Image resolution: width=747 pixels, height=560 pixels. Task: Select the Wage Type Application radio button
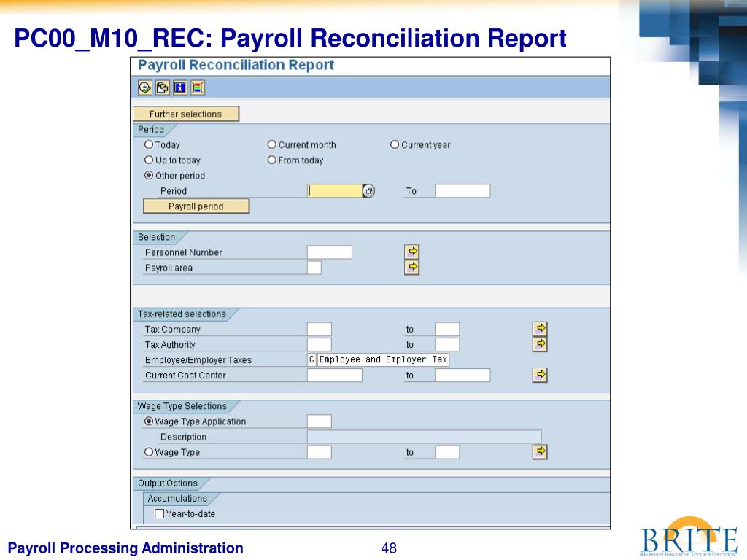[x=149, y=421]
